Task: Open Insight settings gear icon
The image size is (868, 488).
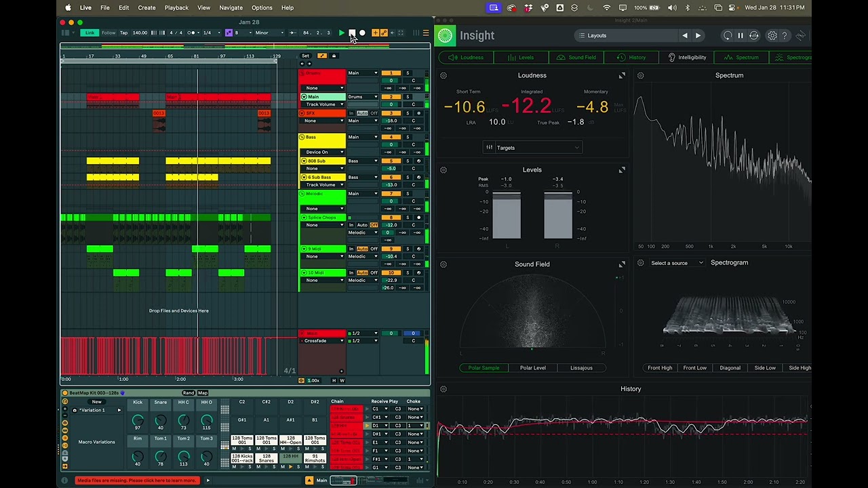Action: (x=772, y=35)
